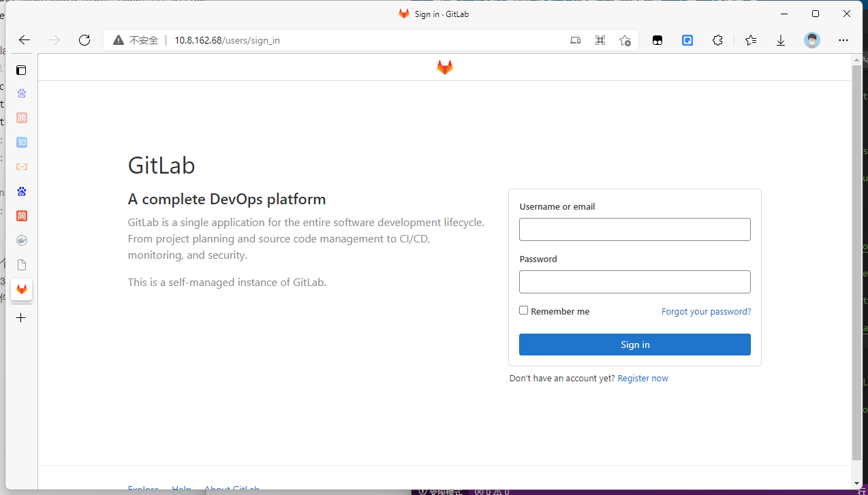This screenshot has width=868, height=495.
Task: Open the Docker whale tab in sidebar
Action: [22, 240]
